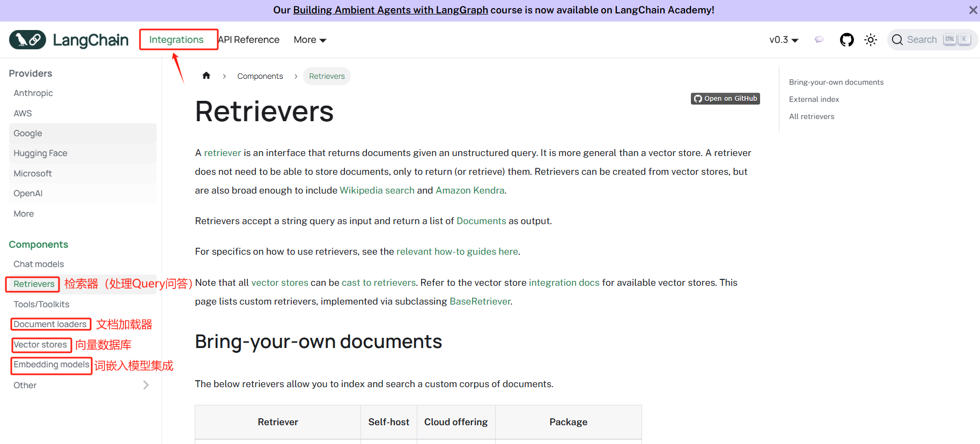Open the v0.3 version dropdown
This screenshot has height=444, width=980.
(x=784, y=40)
